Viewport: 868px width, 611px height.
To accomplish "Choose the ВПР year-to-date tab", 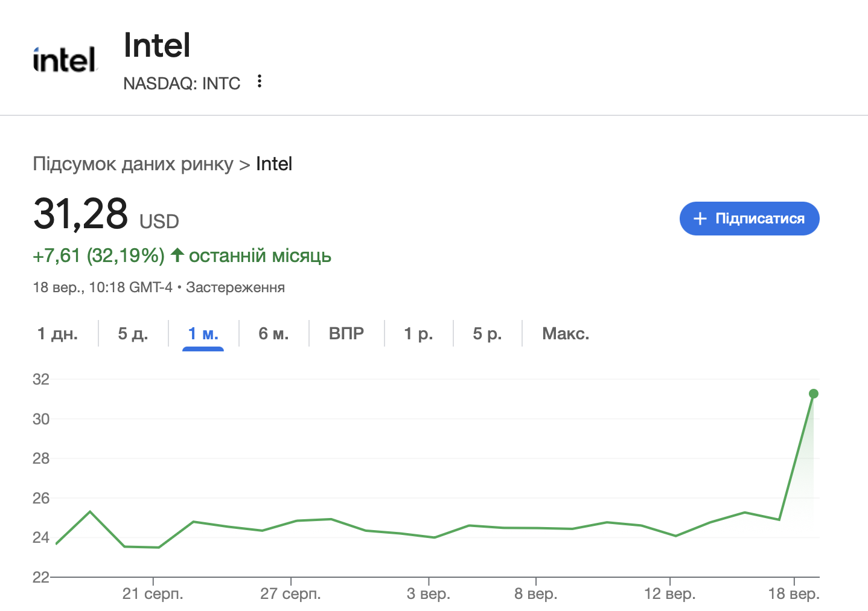I will [346, 334].
